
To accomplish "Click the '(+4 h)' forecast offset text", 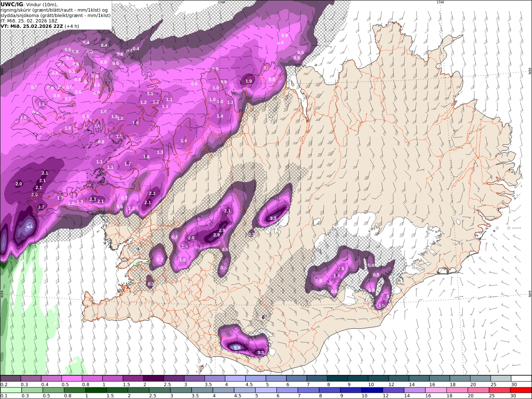I will tap(71, 26).
